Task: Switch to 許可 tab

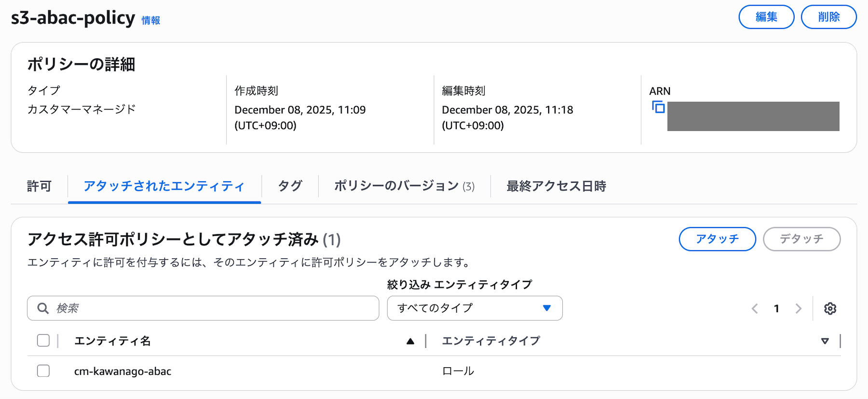Action: click(x=39, y=186)
